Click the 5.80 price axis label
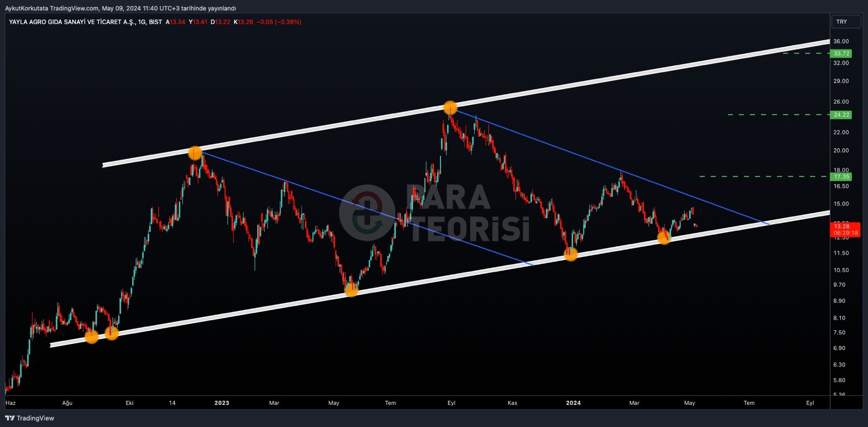 click(839, 380)
